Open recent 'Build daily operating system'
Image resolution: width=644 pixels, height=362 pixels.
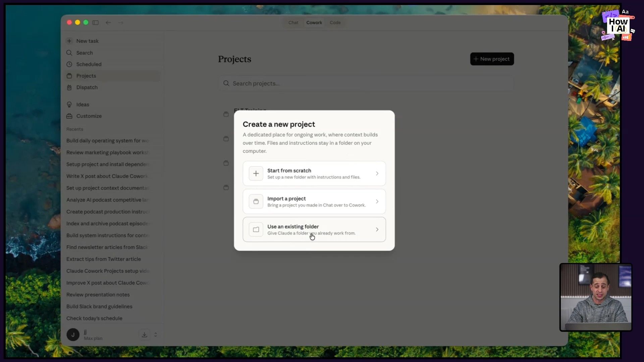108,140
